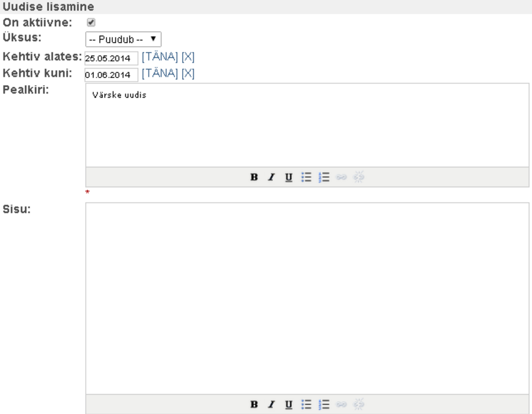Click the unlink icon under Pealkiri
This screenshot has width=532, height=414.
359,177
